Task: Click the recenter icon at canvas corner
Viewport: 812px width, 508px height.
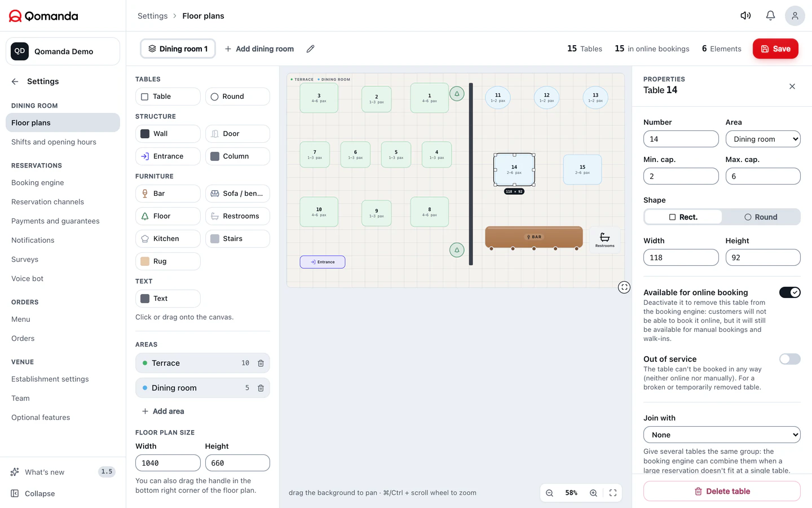Action: pos(624,287)
